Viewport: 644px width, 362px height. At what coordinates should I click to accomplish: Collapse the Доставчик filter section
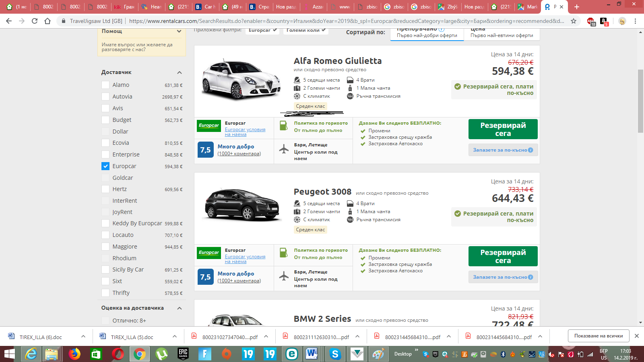coord(180,72)
